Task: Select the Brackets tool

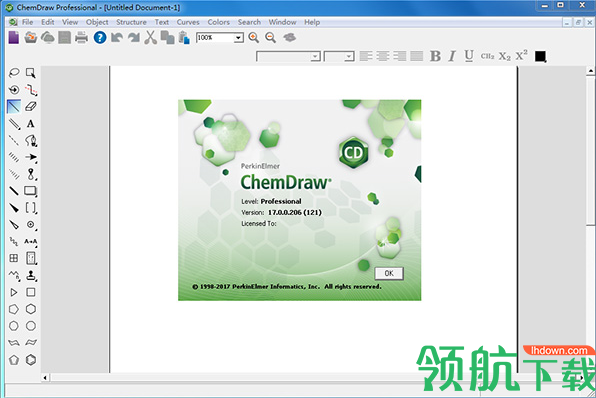Action: click(x=31, y=208)
